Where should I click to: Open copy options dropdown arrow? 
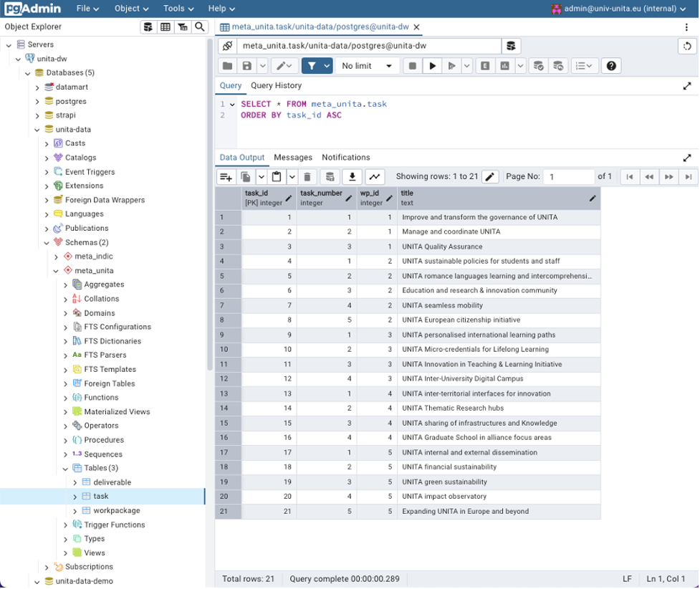tap(262, 177)
